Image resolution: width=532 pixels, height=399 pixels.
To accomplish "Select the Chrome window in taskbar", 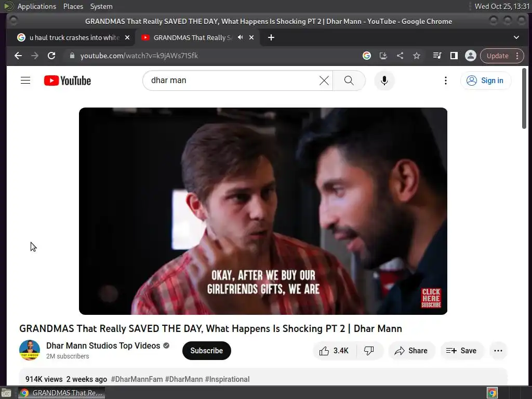I will pos(61,393).
